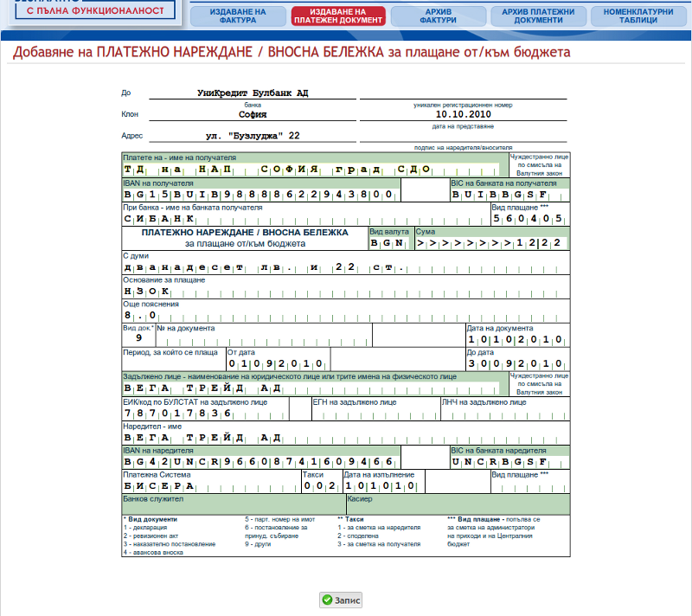The image size is (692, 616).
Task: Click the page heading Добавяне на ПЛАТЕЖНО НАРЕЖДАНЕ
Action: coord(292,52)
